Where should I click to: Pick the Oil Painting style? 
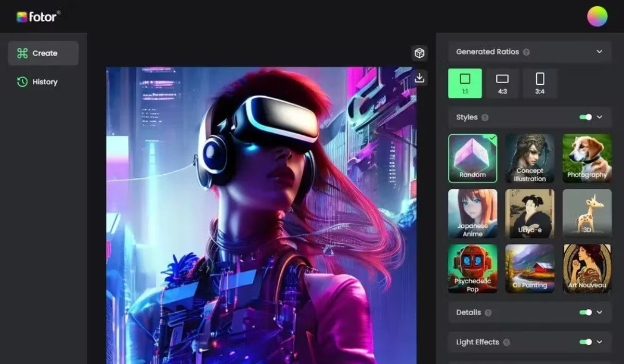[x=529, y=269]
